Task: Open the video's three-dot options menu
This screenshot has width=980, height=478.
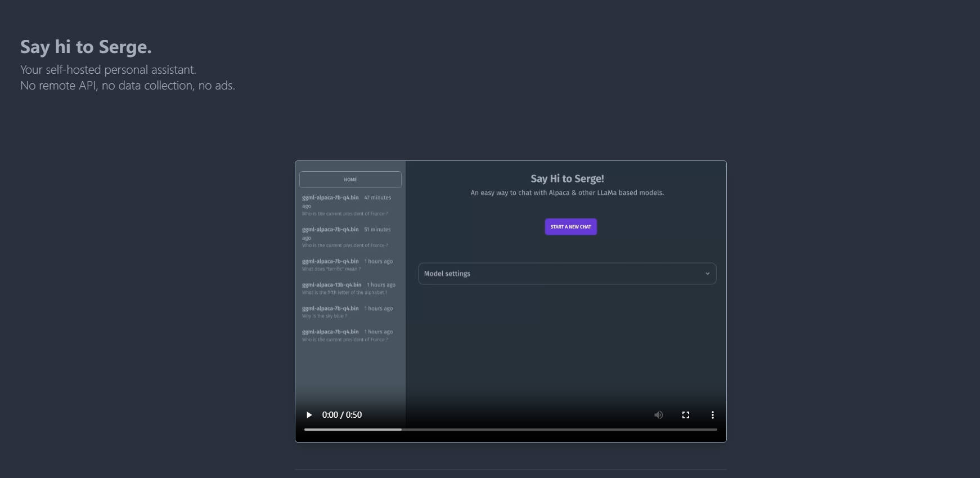Action: [x=712, y=415]
